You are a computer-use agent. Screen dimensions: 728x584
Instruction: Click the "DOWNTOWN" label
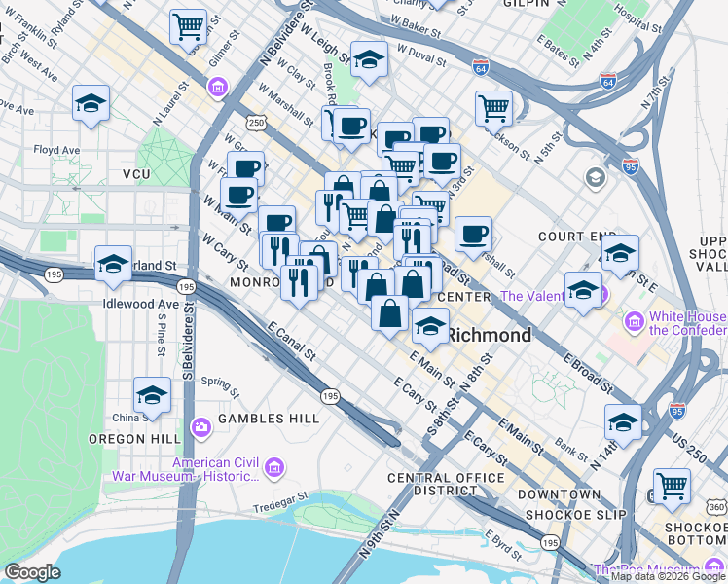point(560,494)
